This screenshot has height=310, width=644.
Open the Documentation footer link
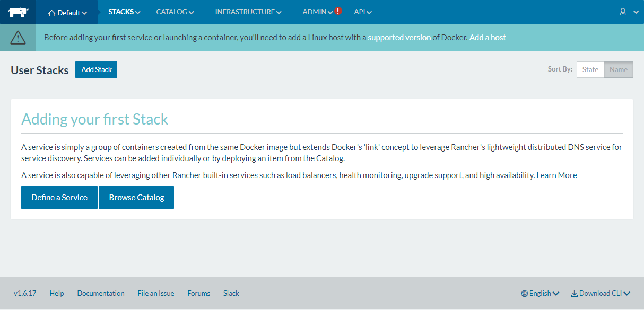pyautogui.click(x=101, y=293)
